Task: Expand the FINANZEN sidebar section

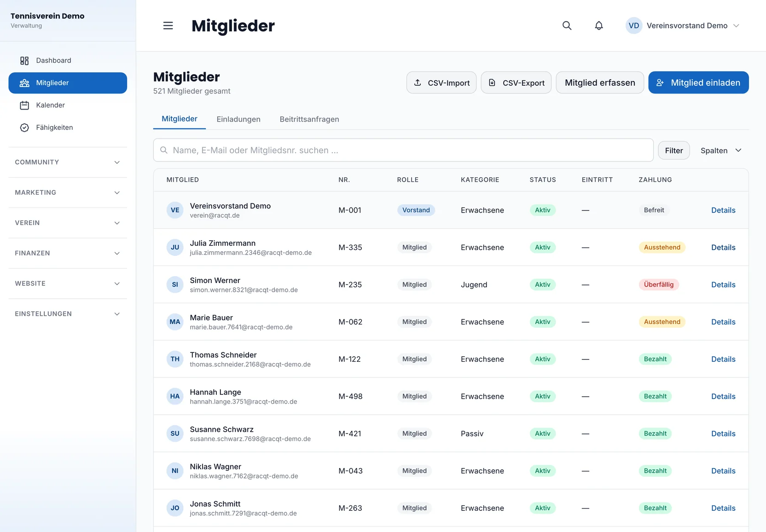Action: [68, 254]
